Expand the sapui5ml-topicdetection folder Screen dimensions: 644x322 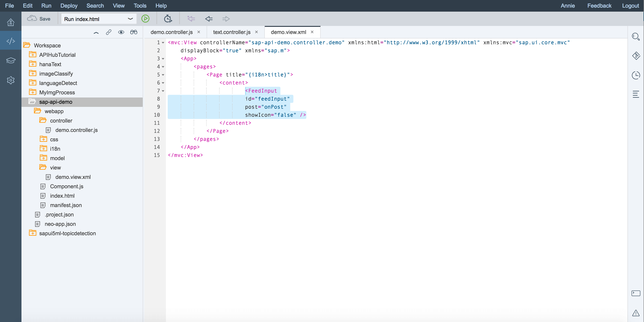click(32, 233)
